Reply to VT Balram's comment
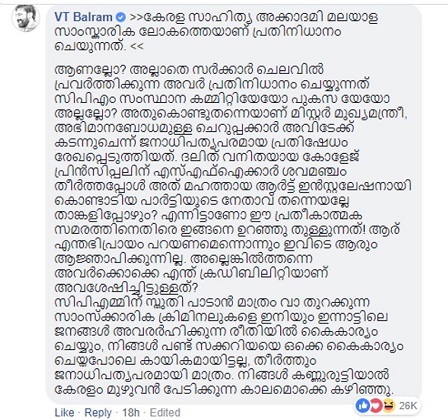The width and height of the screenshot is (448, 420). pos(98,412)
